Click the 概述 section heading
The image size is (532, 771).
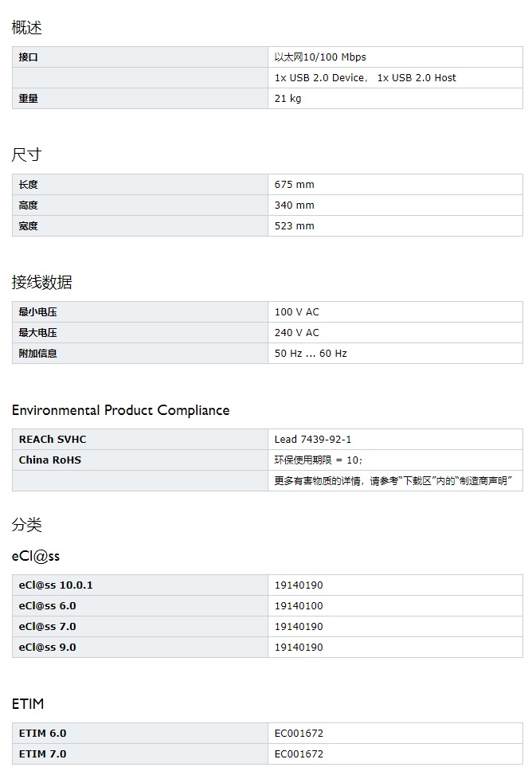[x=26, y=28]
